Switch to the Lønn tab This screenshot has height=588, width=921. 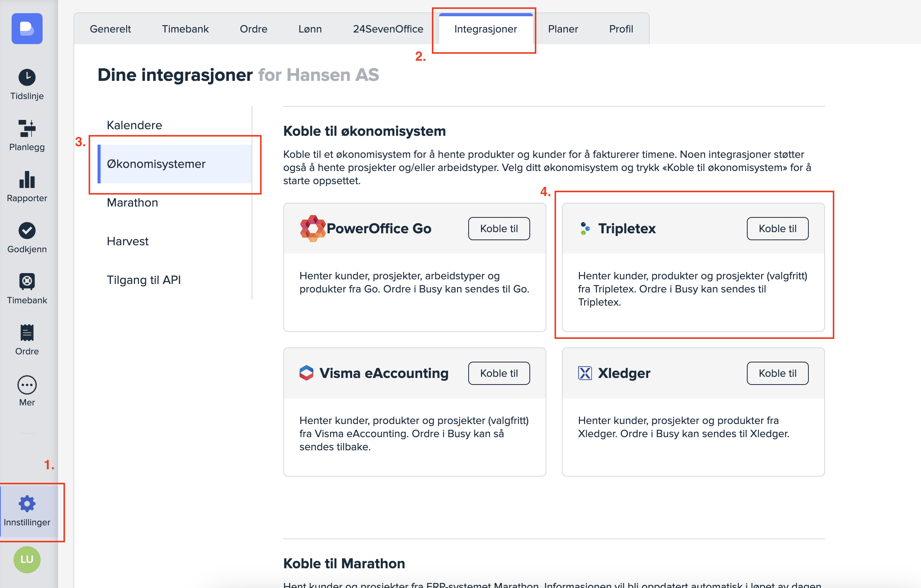click(x=310, y=29)
